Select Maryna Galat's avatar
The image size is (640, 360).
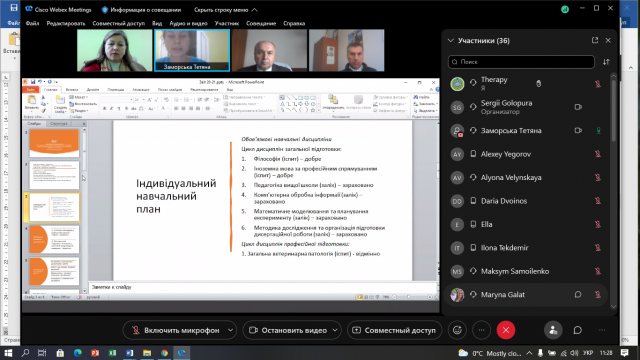[x=457, y=295]
